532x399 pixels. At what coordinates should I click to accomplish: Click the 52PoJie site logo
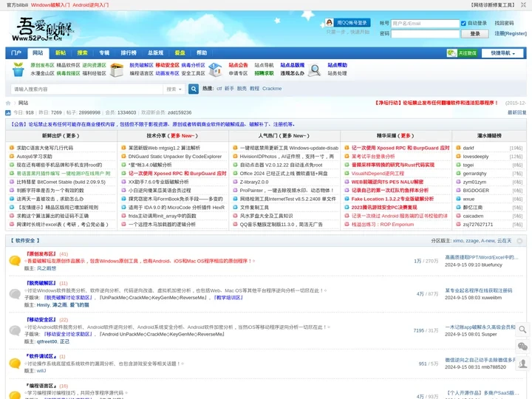coord(44,30)
